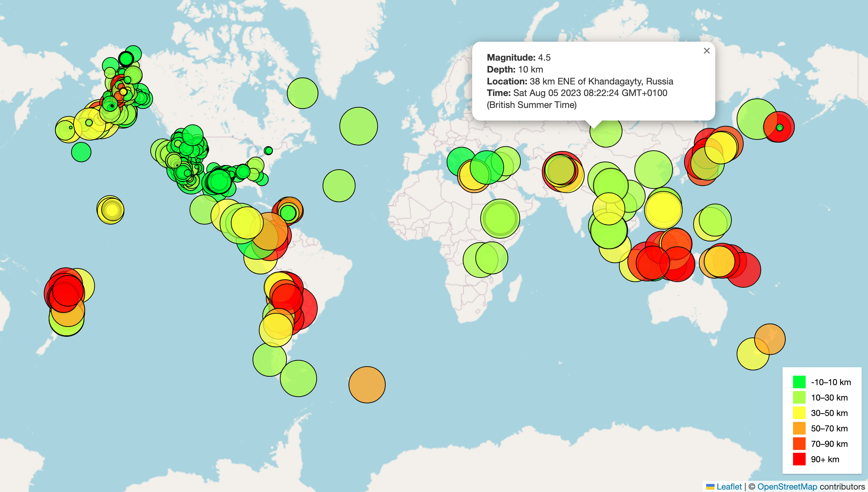
Task: Click the -10–10 km bright green legend swatch
Action: tap(799, 382)
